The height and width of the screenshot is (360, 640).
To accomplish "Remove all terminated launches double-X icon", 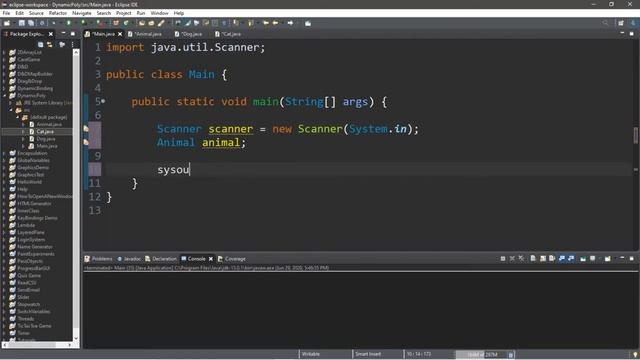I will tap(521, 258).
